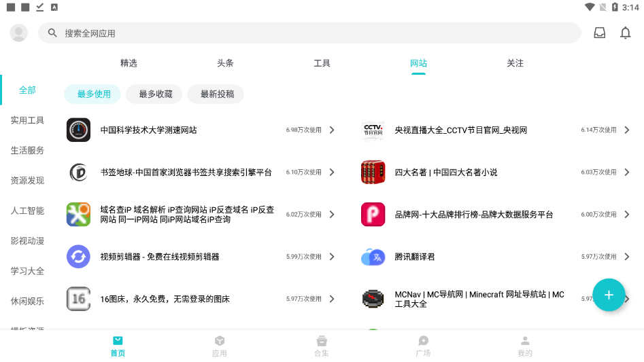
Task: Open 广场 in bottom navigation
Action: 423,346
